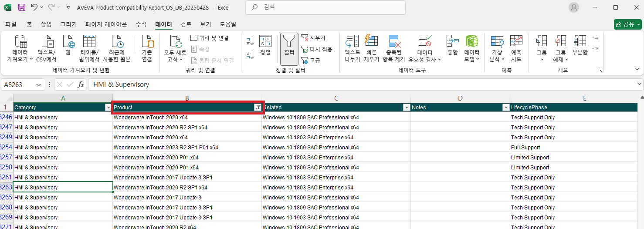Click the Subtotal (부분합) icon

click(x=580, y=41)
